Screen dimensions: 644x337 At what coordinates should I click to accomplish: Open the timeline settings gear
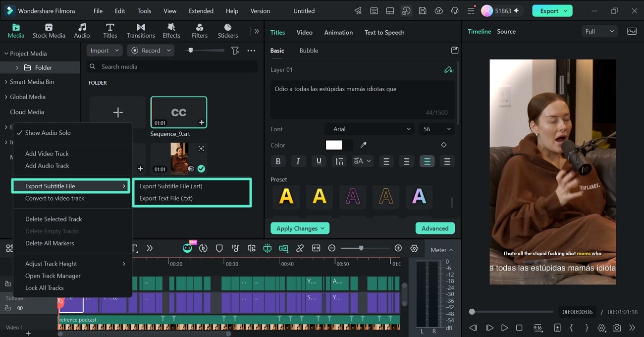click(414, 248)
